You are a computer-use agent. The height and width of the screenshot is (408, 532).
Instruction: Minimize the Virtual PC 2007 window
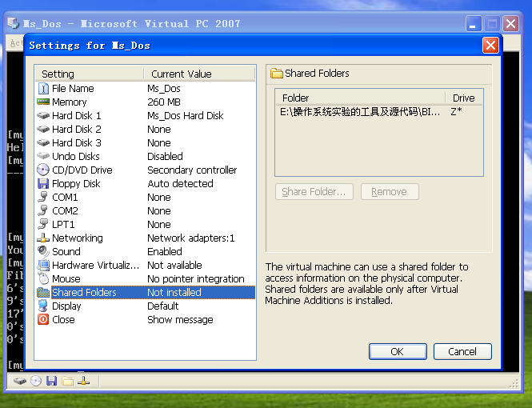pos(473,24)
